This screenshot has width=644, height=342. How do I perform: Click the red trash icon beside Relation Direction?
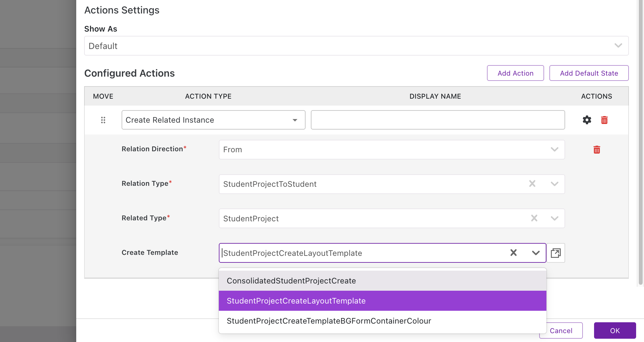[597, 150]
